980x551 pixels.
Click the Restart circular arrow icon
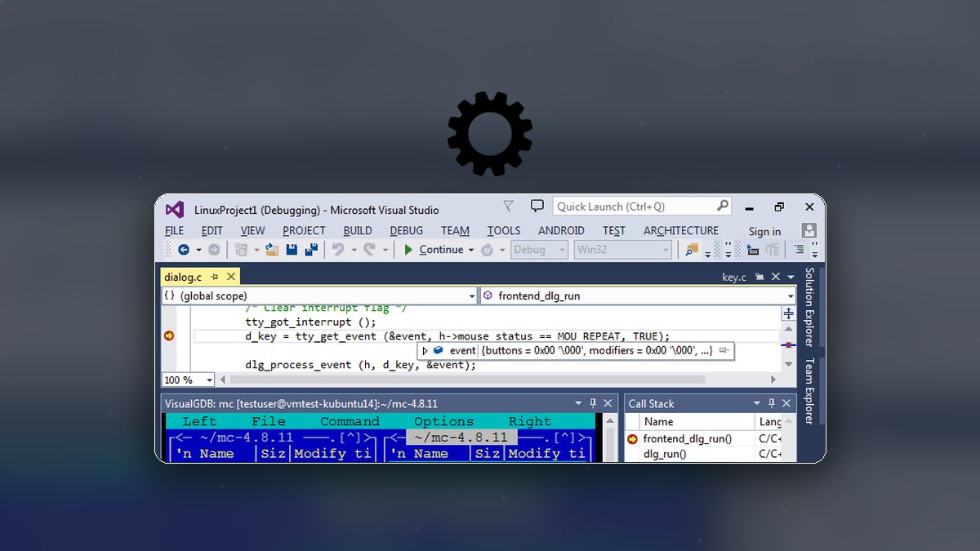point(487,250)
